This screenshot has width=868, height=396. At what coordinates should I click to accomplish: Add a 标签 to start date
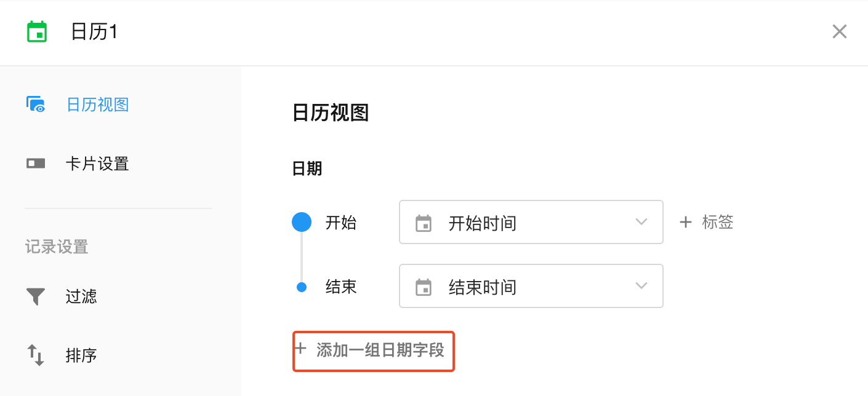(717, 222)
